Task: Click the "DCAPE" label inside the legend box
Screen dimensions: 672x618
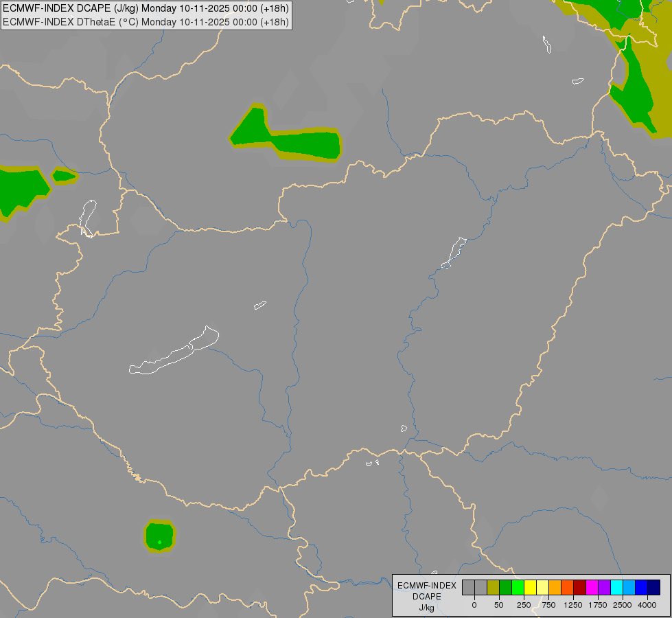Action: [427, 597]
